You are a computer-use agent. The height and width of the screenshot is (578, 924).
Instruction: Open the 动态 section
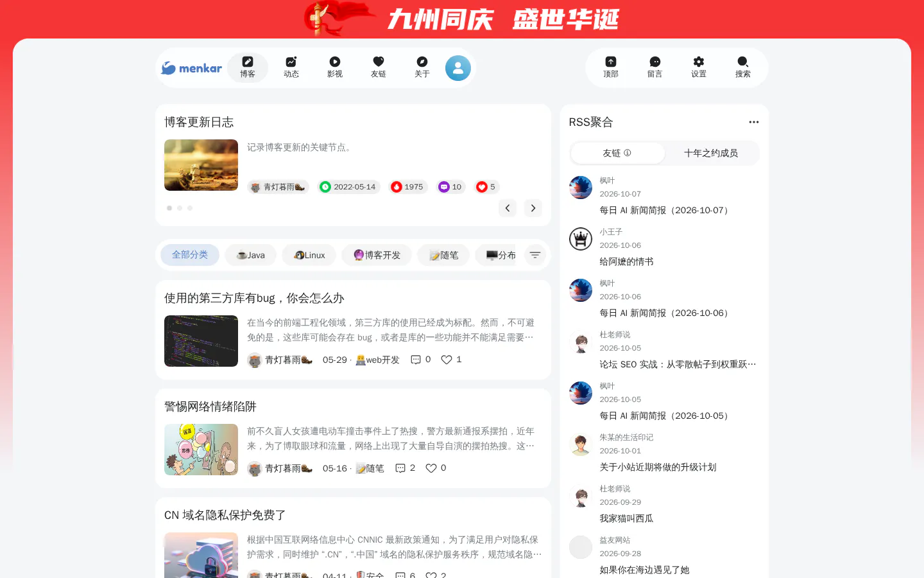[x=291, y=67]
